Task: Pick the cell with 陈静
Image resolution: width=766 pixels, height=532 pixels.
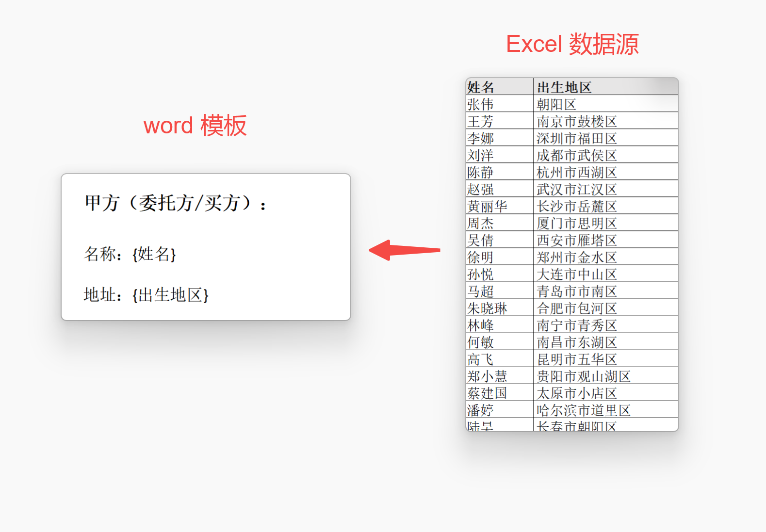Action: (x=499, y=172)
